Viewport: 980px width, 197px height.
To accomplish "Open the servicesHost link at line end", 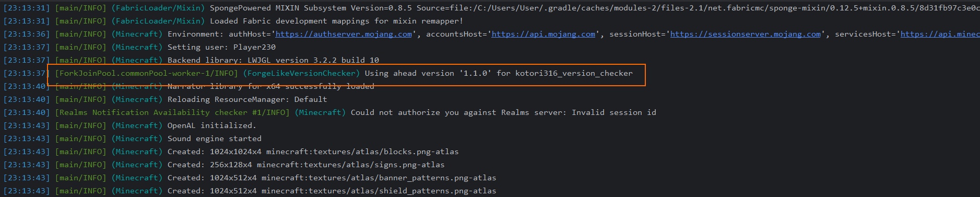I will (940, 34).
